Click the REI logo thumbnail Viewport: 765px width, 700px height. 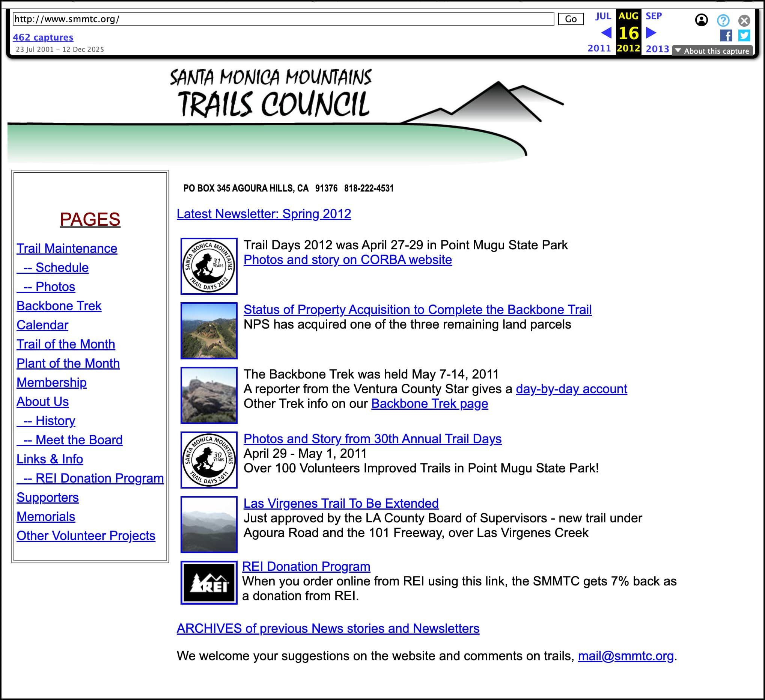(x=209, y=582)
